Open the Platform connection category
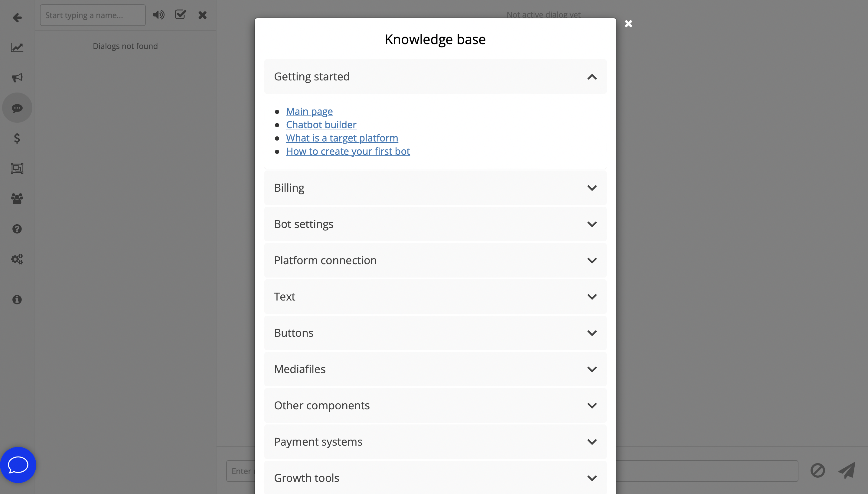The width and height of the screenshot is (868, 494). click(435, 260)
